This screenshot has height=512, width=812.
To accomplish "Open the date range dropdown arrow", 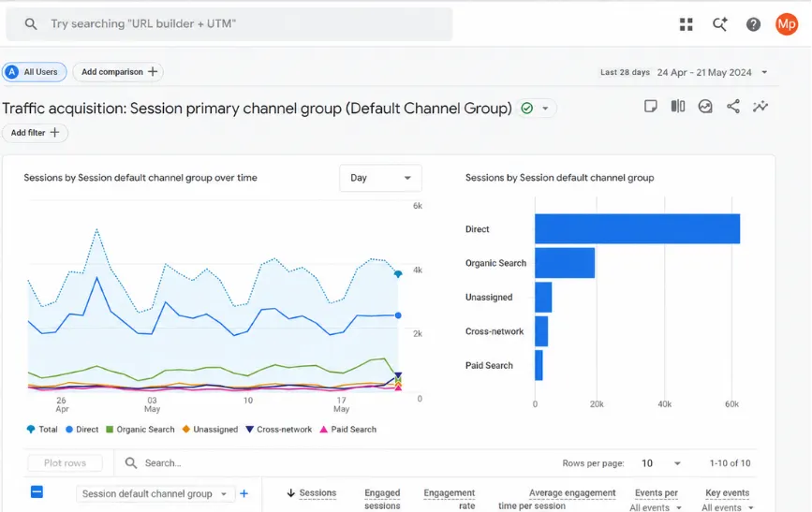I will coord(764,72).
